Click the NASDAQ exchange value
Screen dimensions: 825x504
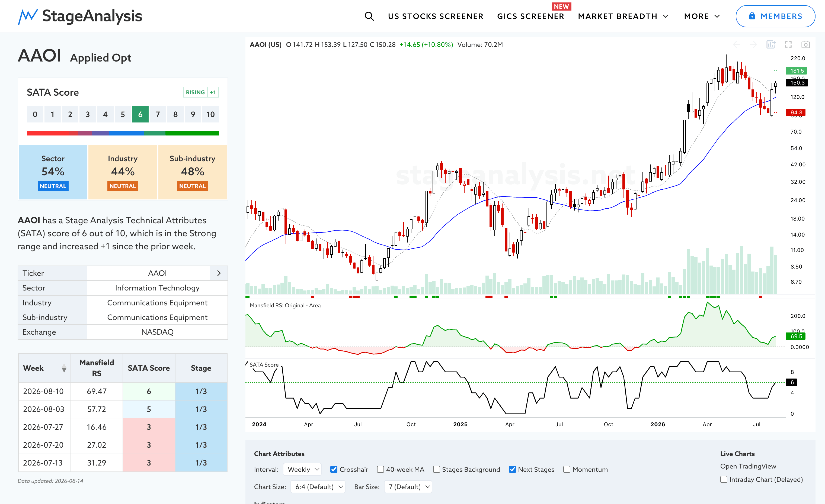(x=157, y=332)
